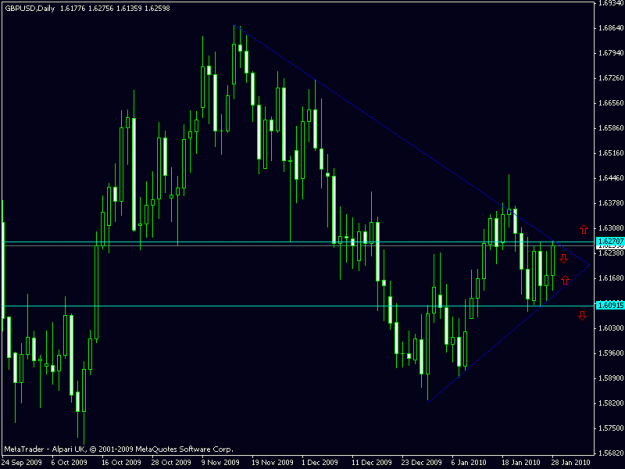
Task: Click the 9 Nov 2009 date label
Action: (x=220, y=462)
